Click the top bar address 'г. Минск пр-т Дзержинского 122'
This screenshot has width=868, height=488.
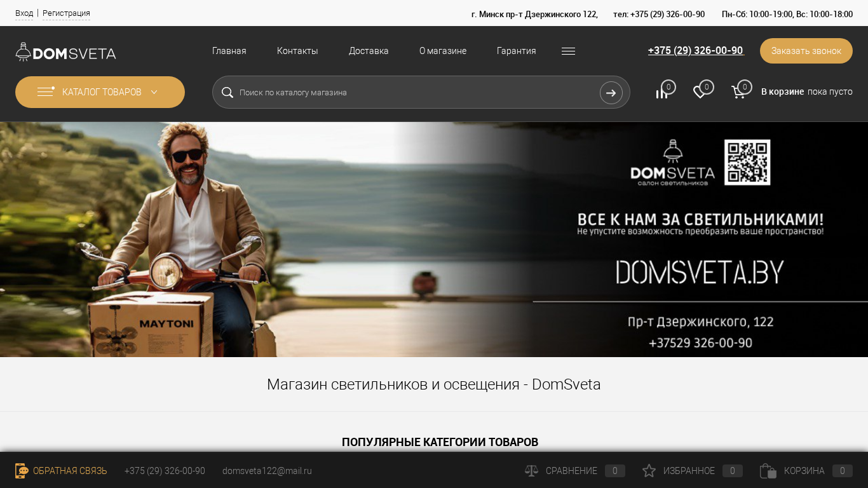tap(534, 14)
